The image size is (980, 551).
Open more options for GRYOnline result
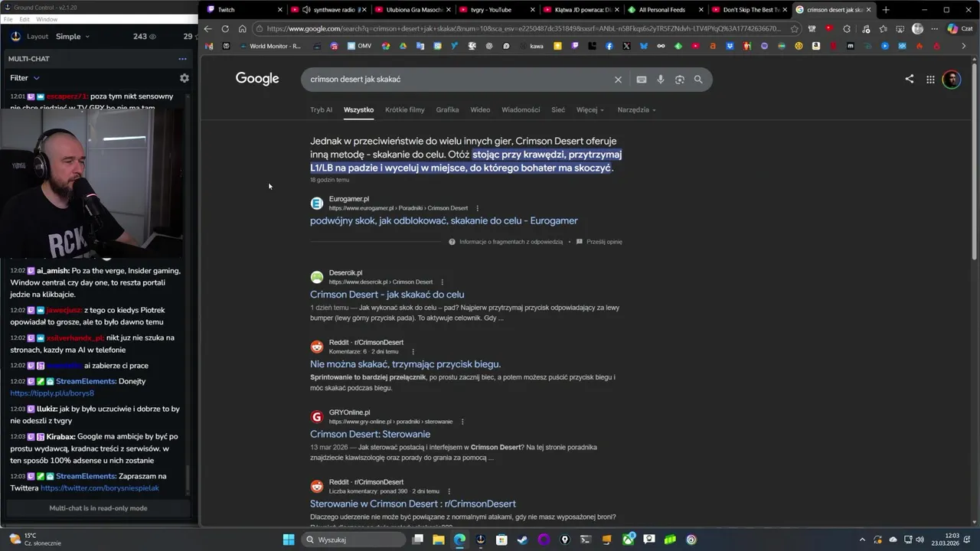click(x=462, y=422)
